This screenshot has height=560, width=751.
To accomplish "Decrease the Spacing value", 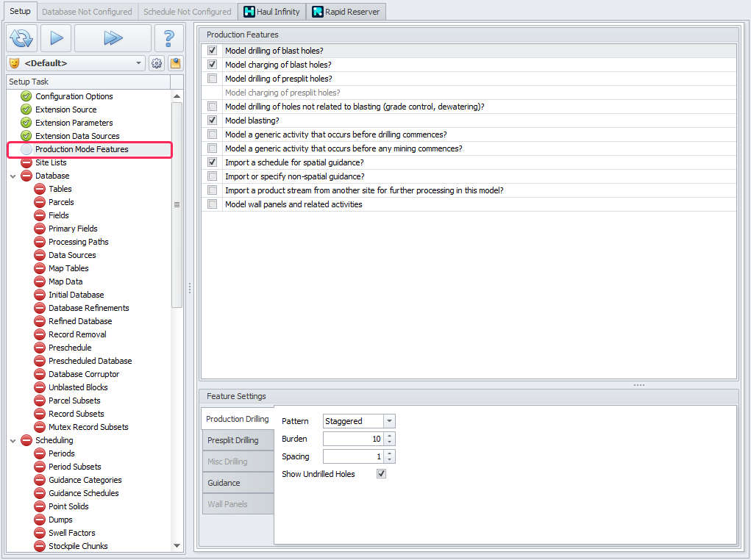I will click(x=389, y=459).
